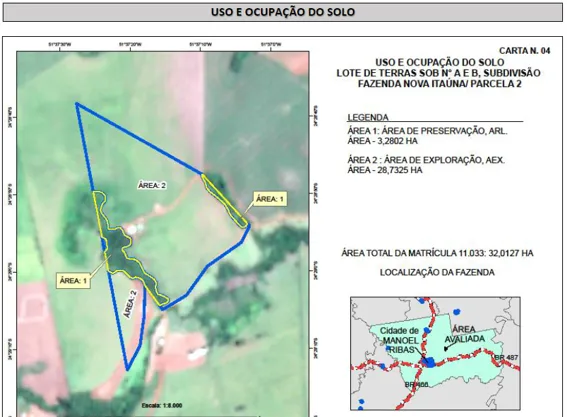This screenshot has width=567, height=417.
Task: Click the locator inset map thumbnail
Action: 435,353
